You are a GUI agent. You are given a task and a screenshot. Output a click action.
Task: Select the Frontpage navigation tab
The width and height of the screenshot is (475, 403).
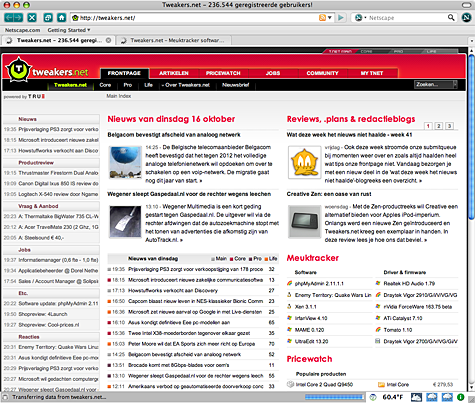124,73
